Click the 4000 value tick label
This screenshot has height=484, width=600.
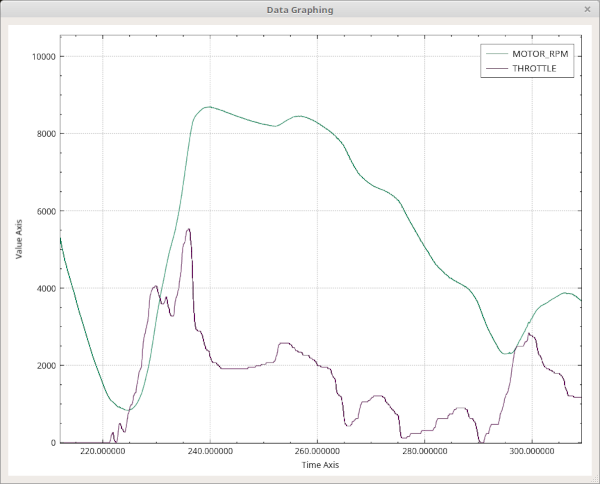(x=46, y=288)
